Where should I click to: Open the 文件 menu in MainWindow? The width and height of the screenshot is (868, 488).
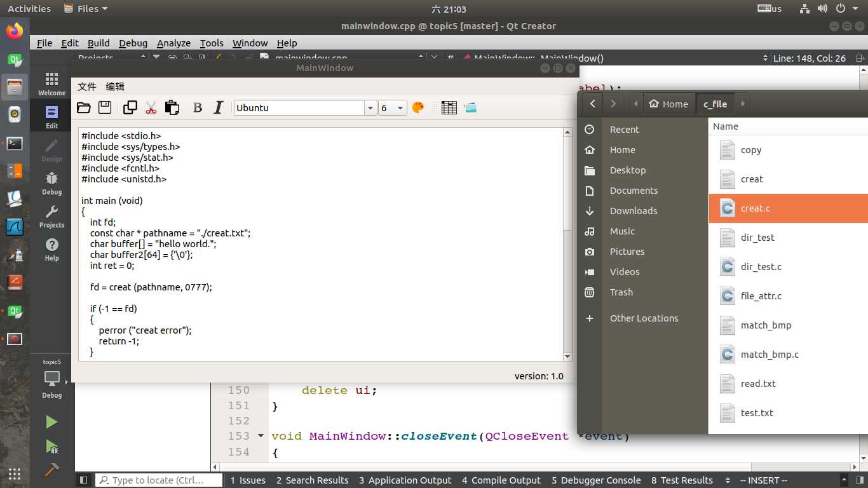[87, 86]
